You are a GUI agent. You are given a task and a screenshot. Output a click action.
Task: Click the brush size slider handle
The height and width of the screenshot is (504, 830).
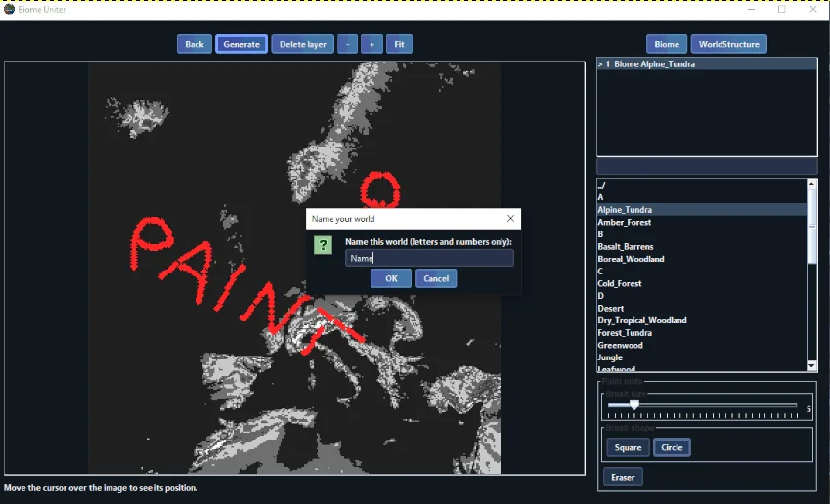click(x=634, y=405)
